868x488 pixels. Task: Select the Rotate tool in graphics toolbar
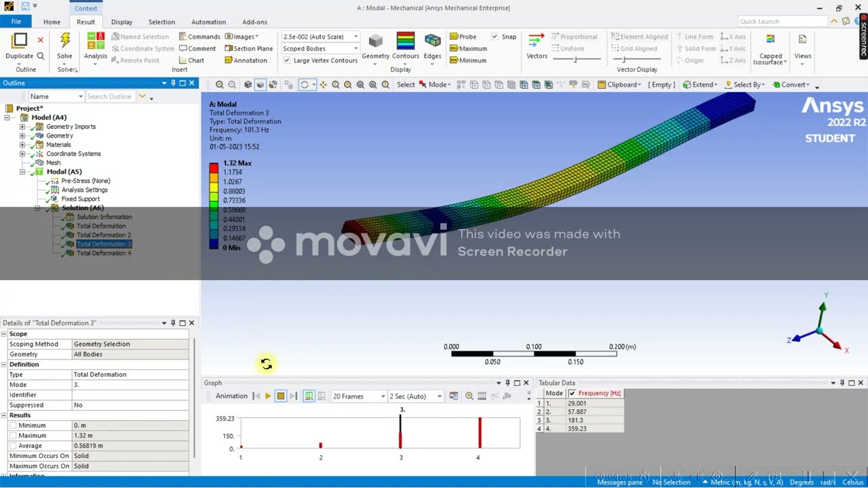tap(306, 85)
